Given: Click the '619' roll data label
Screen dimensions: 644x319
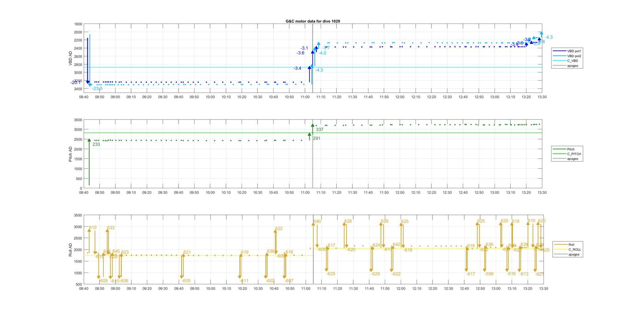Looking at the screenshot, I should pyautogui.click(x=245, y=252).
